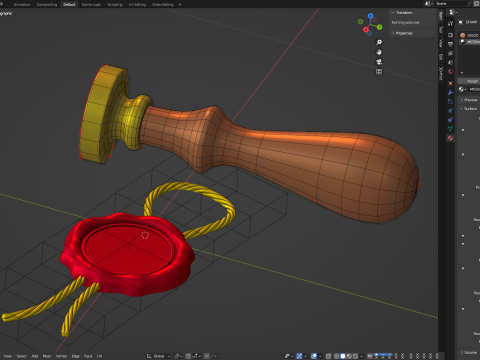Screen dimensions: 480x360
Task: Select material preview shading mode
Action: tap(349, 356)
